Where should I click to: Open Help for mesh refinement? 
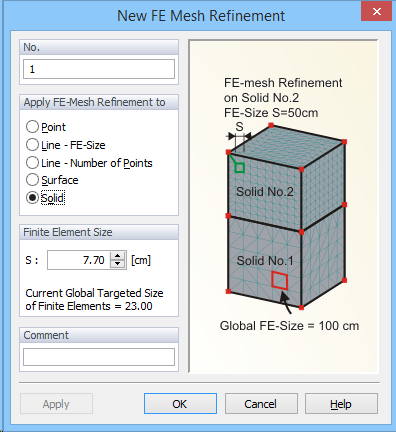pos(341,404)
